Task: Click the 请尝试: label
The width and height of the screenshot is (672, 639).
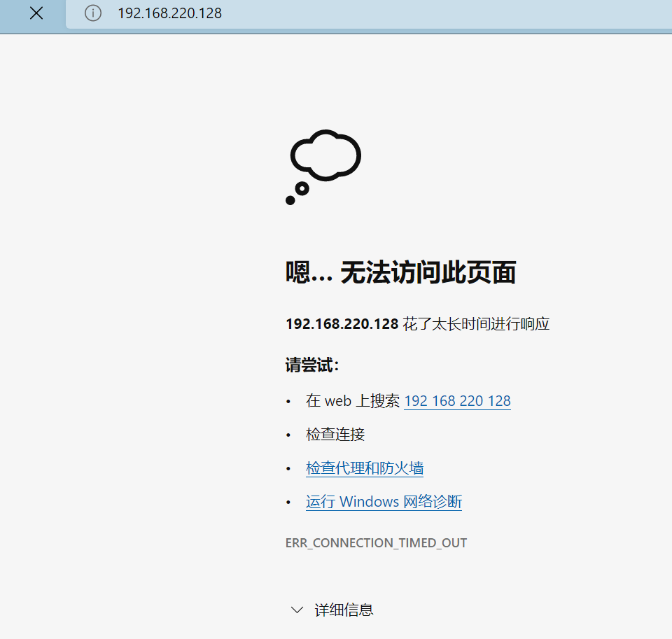Action: [x=312, y=365]
